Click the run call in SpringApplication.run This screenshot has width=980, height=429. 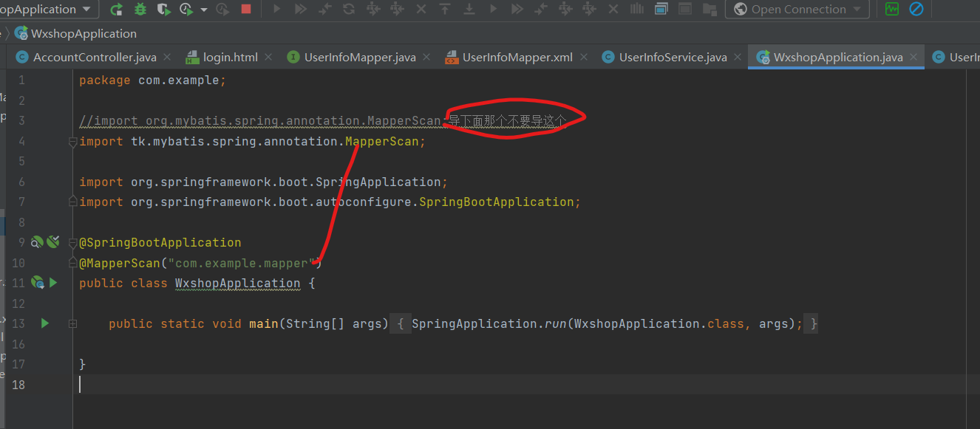pos(556,323)
